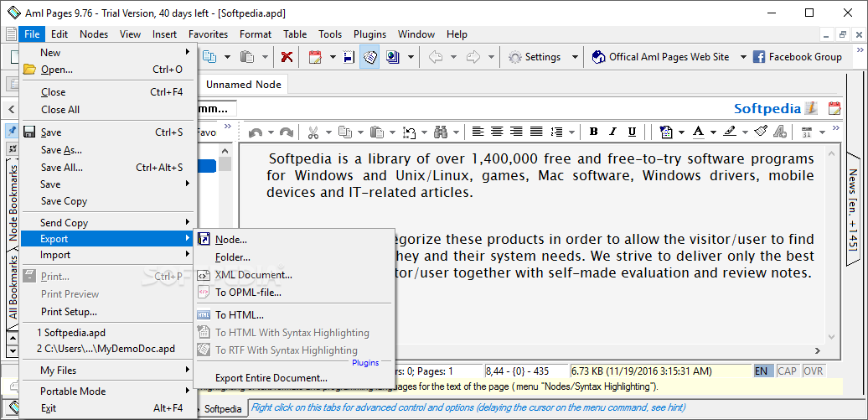
Task: Click the copy icon in the main toolbar
Action: coord(210,57)
